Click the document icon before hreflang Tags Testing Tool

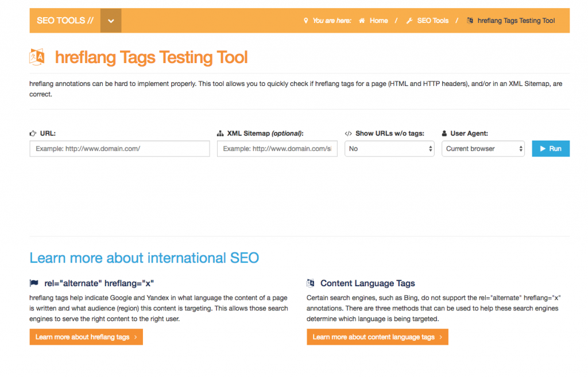(x=471, y=20)
